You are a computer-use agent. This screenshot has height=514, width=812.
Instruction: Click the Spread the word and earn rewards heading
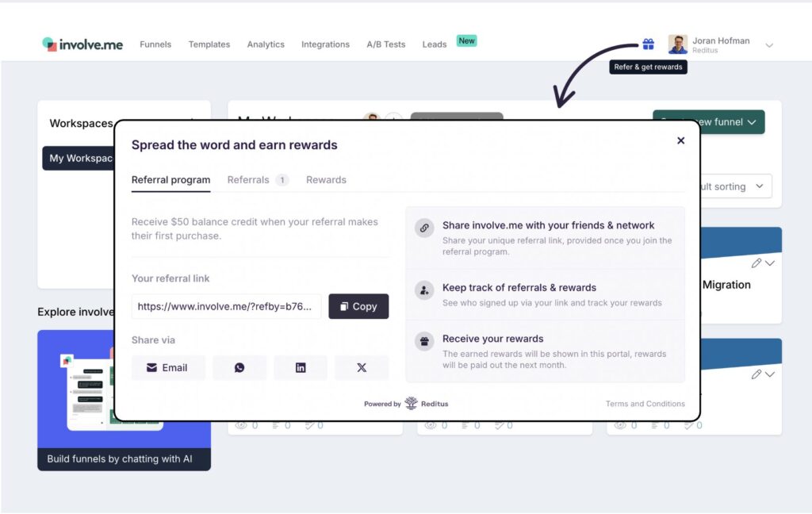tap(234, 145)
